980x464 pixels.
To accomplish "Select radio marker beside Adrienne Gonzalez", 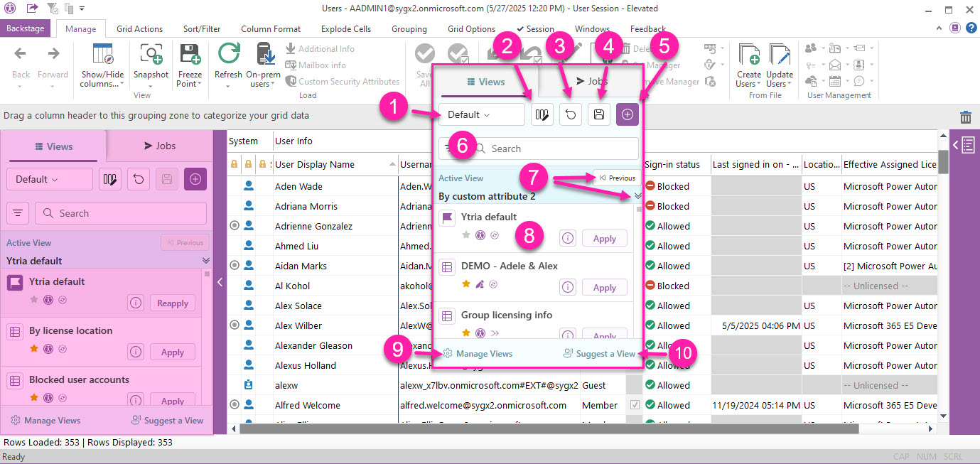I will pyautogui.click(x=235, y=226).
